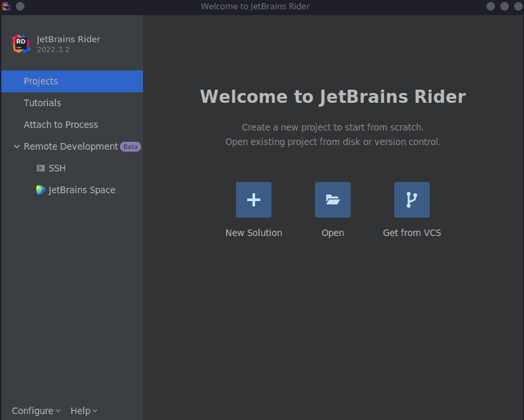Click the round button beside title bar app icon

20,7
